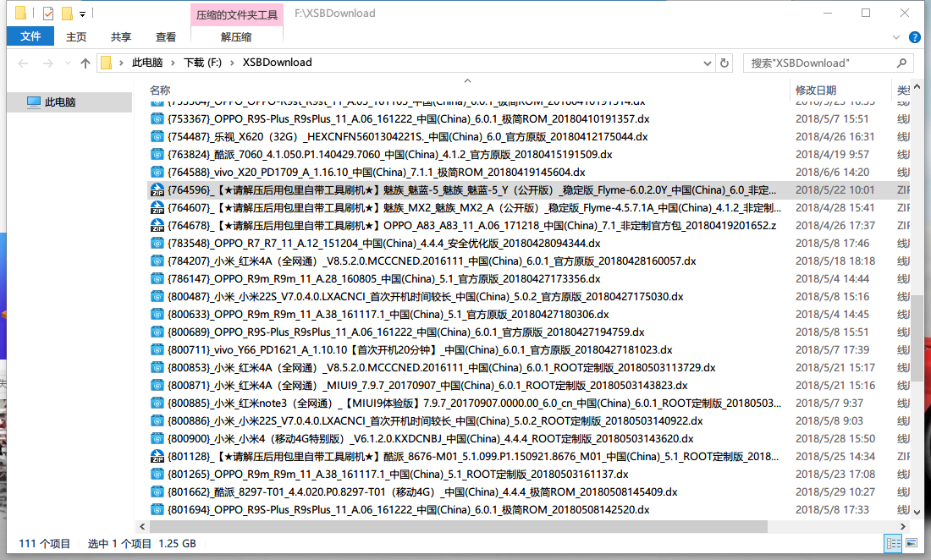Click the ZIP icon of {801128} 酷派_8676-M01 row
Viewport: 931px width, 560px height.
coord(157,456)
